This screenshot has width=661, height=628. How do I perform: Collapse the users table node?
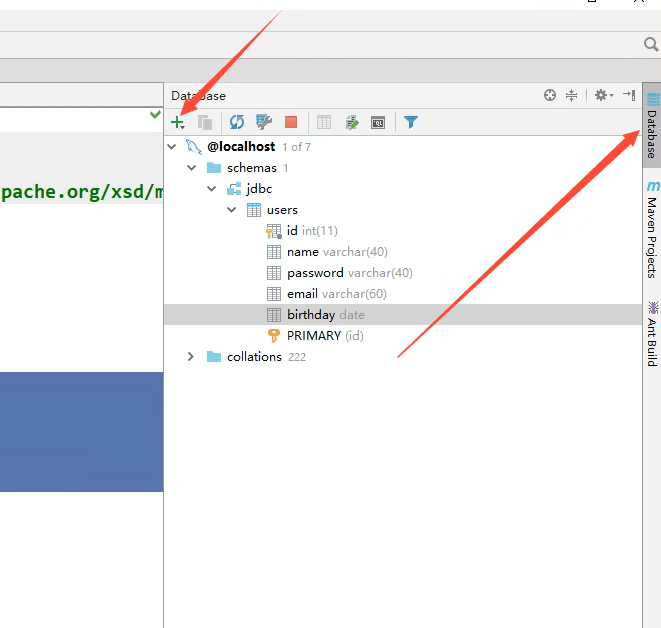[x=231, y=210]
